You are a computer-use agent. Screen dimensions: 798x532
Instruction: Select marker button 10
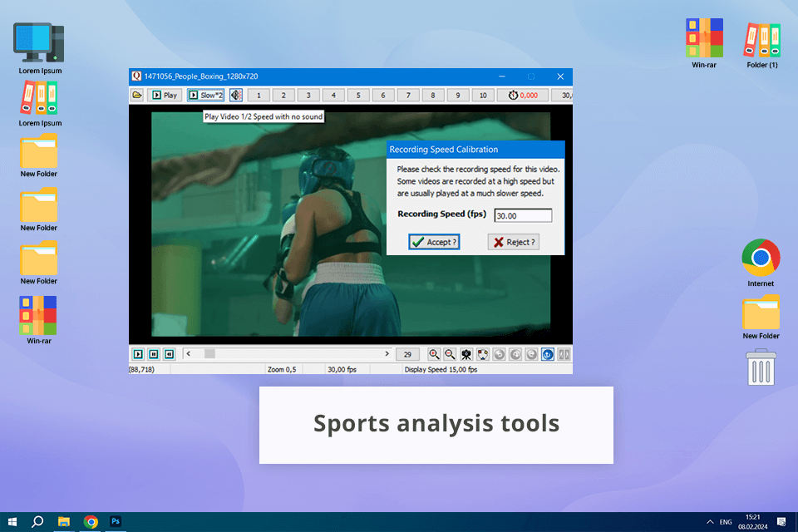pos(483,96)
